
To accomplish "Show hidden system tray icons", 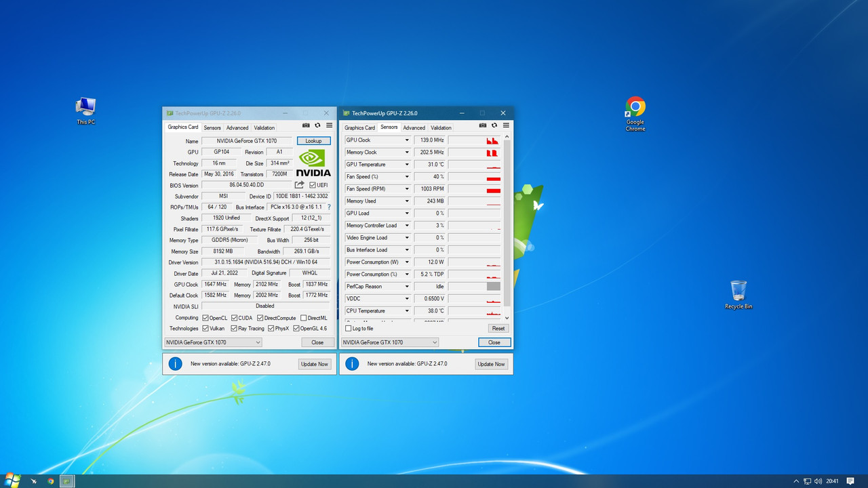I will coord(796,481).
